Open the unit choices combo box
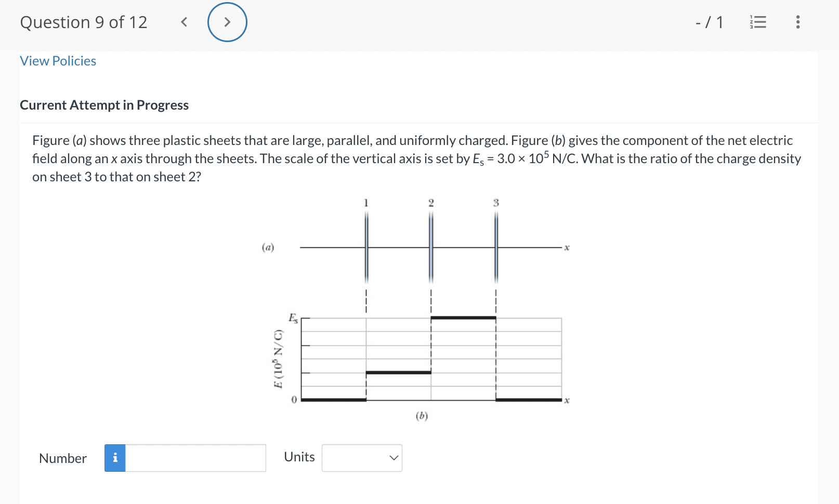Image resolution: width=839 pixels, height=504 pixels. tap(362, 458)
